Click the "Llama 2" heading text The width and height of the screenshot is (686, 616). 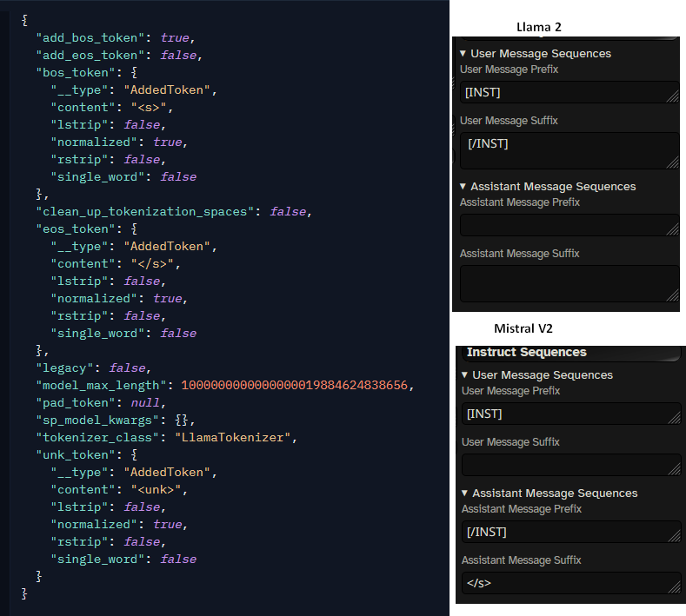click(538, 27)
